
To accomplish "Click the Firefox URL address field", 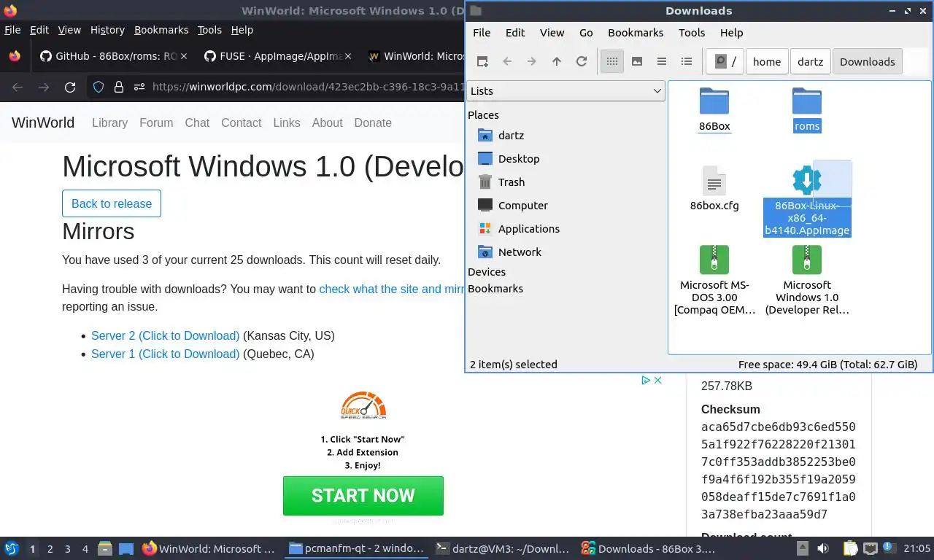I will click(308, 87).
